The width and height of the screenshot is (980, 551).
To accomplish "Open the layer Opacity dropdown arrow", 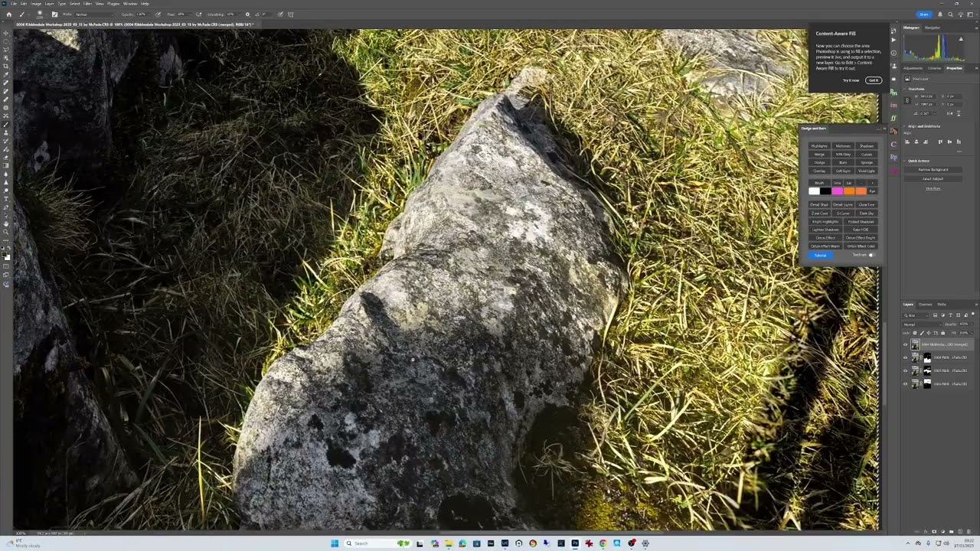I will (972, 324).
